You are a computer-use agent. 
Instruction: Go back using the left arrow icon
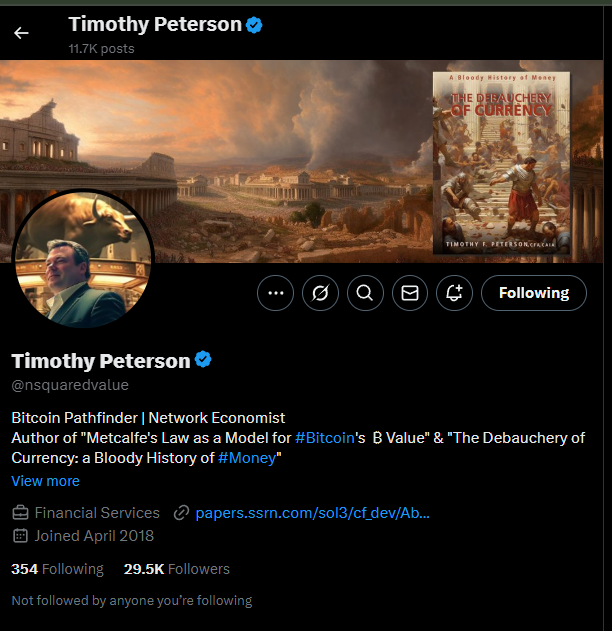click(21, 33)
